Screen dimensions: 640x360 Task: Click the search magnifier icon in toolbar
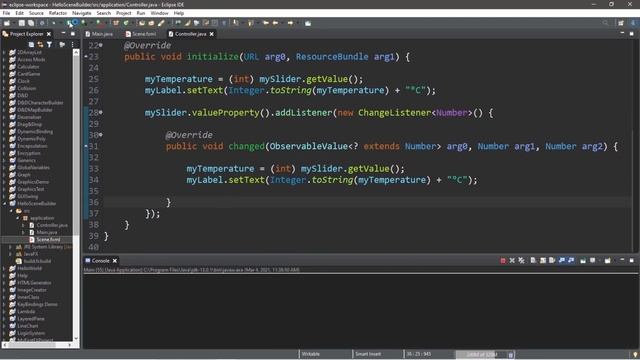coord(605,23)
